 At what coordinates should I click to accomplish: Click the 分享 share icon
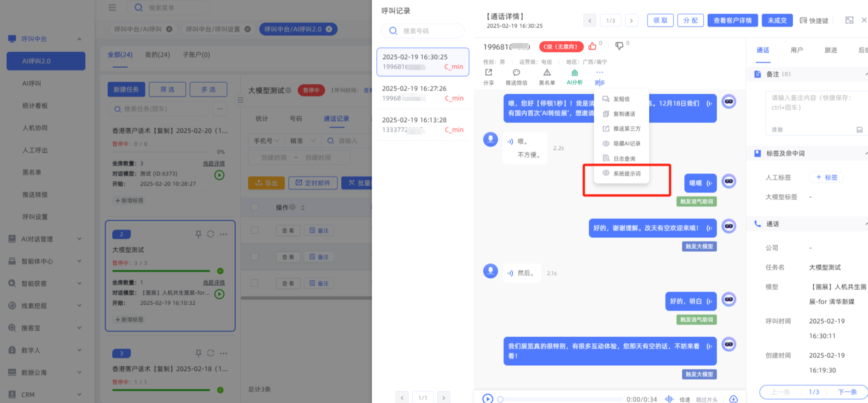489,73
